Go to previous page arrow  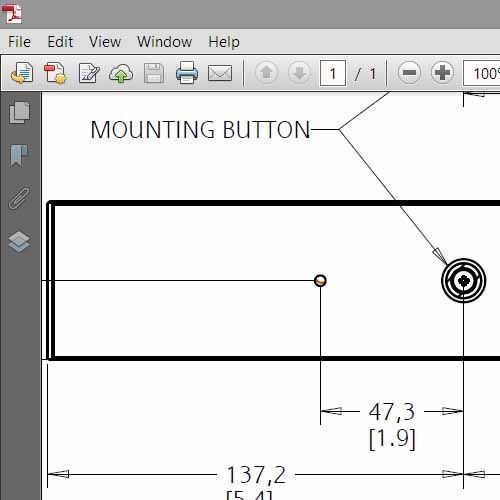click(266, 72)
